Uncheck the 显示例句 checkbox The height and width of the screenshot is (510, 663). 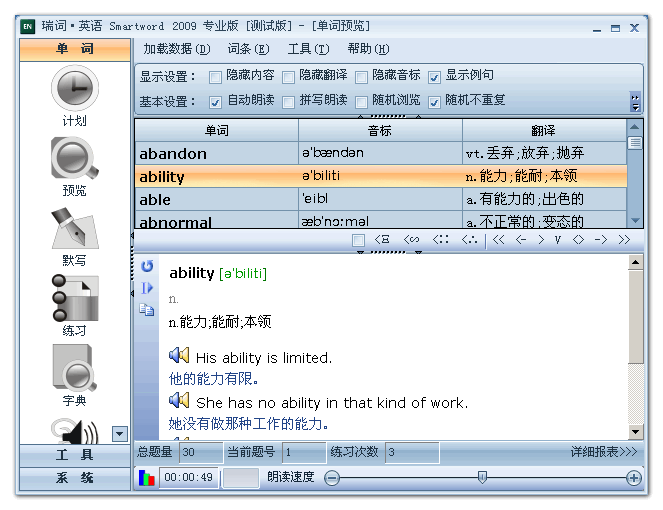[x=435, y=77]
